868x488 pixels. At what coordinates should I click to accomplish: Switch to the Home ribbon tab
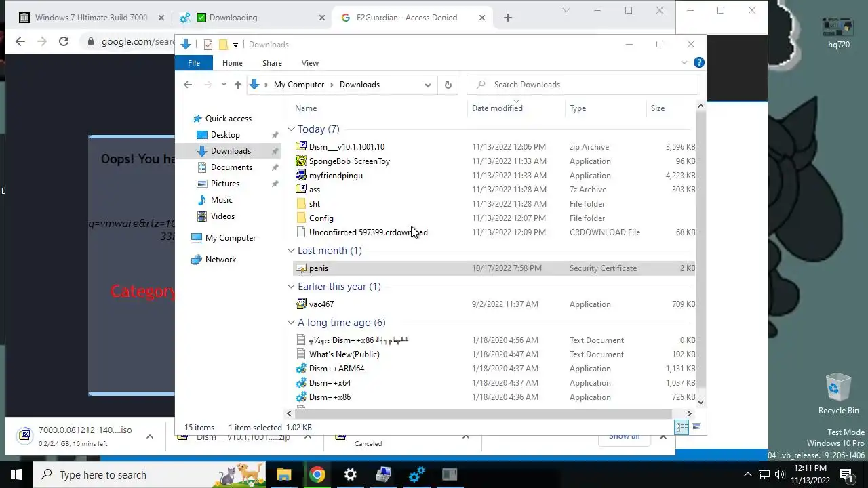click(x=233, y=63)
